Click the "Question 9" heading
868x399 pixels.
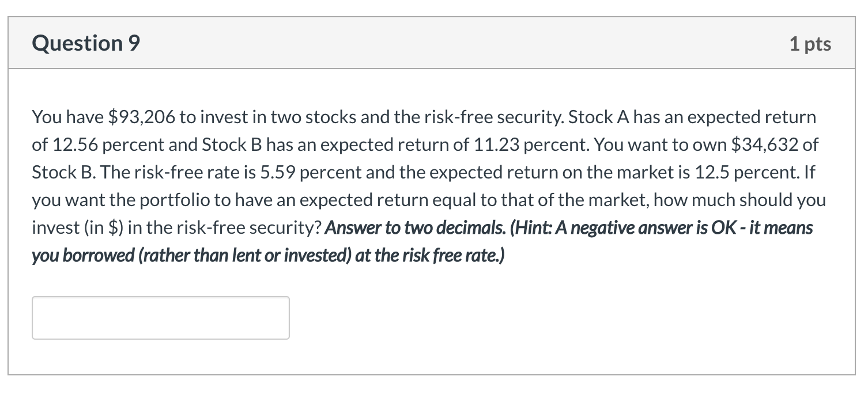coord(86,44)
